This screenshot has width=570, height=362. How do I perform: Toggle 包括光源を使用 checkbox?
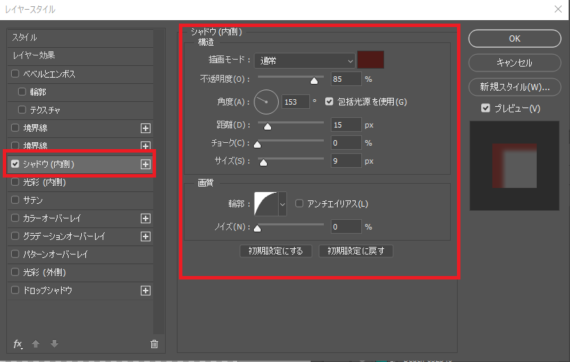[x=329, y=102]
